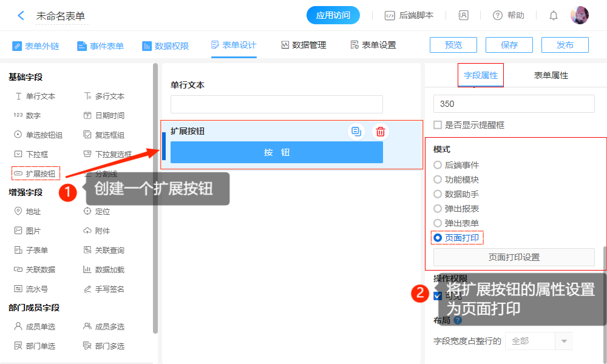The image size is (607, 364).
Task: Click the 布局 help question mark icon
Action: click(x=458, y=320)
